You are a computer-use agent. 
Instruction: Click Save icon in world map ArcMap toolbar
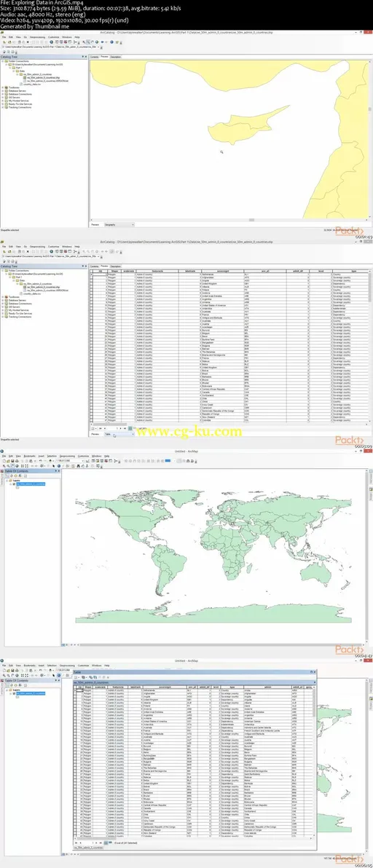12,461
